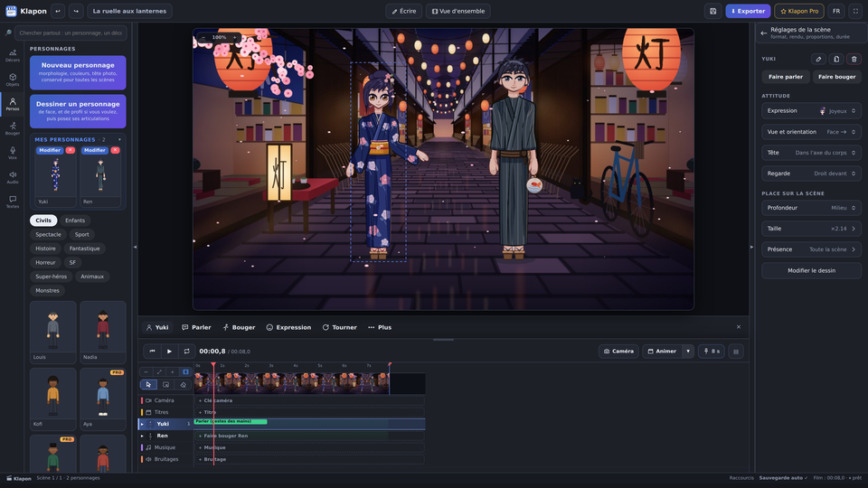The image size is (868, 488).
Task: Click the Exporter button
Action: coord(748,11)
